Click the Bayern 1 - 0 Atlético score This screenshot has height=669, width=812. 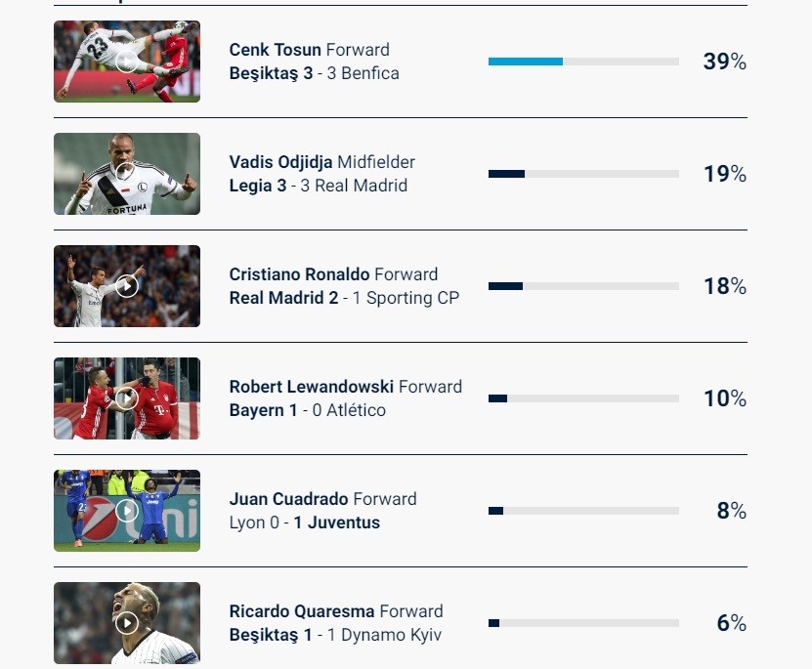tap(307, 410)
